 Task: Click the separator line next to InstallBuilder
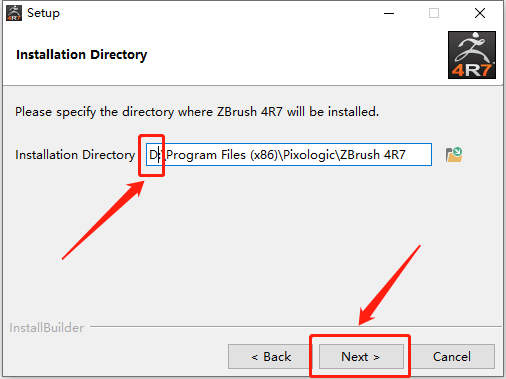296,326
